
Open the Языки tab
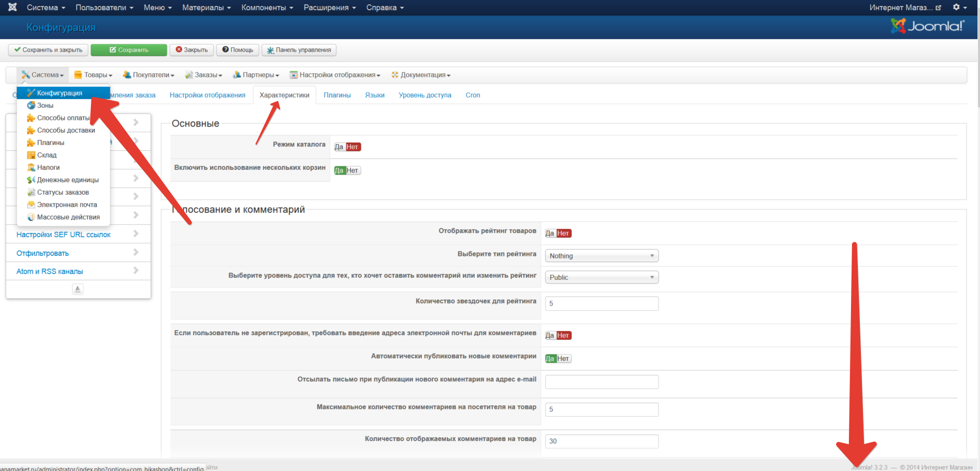tap(375, 95)
